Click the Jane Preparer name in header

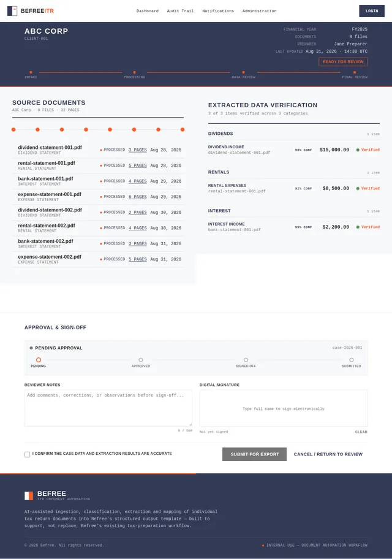pos(350,44)
